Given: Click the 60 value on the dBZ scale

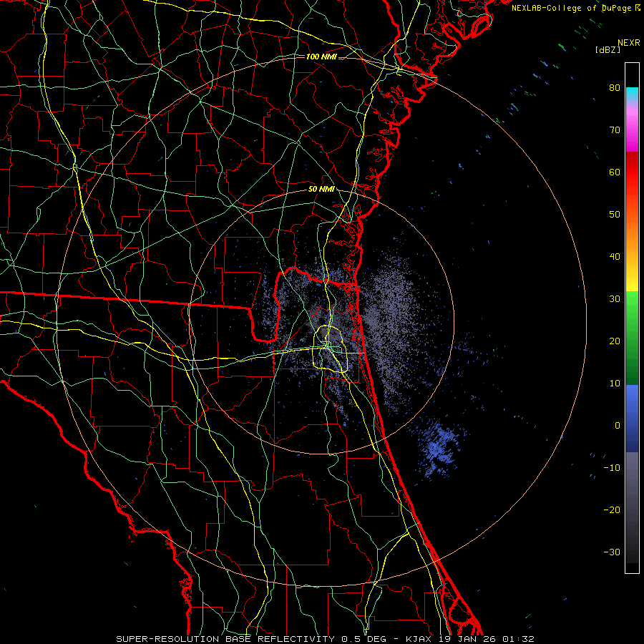Looking at the screenshot, I should (615, 172).
